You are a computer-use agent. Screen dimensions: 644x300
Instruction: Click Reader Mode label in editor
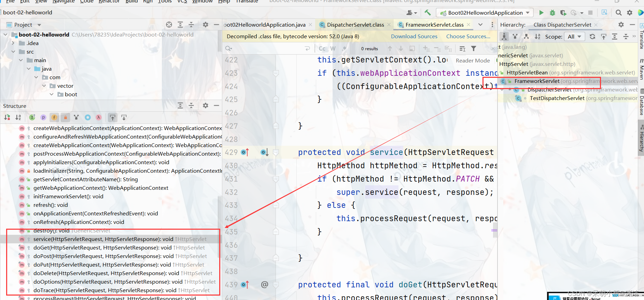473,60
